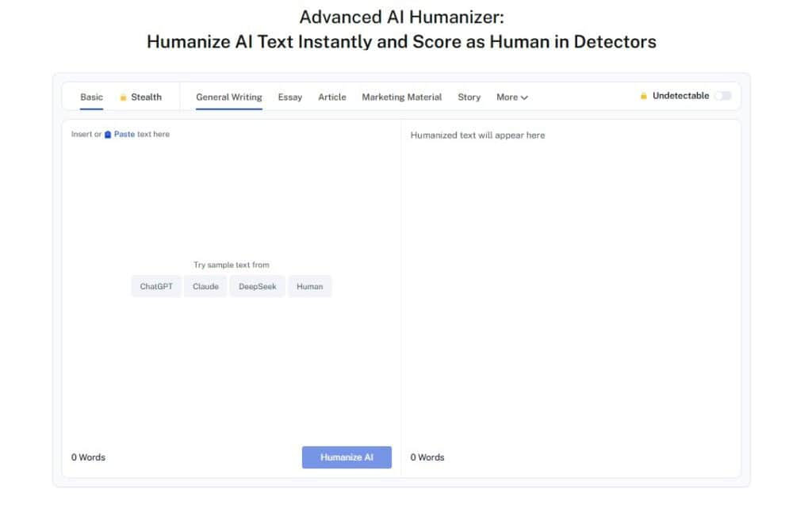The width and height of the screenshot is (812, 512).
Task: Switch to the Stealth tab
Action: pos(146,97)
